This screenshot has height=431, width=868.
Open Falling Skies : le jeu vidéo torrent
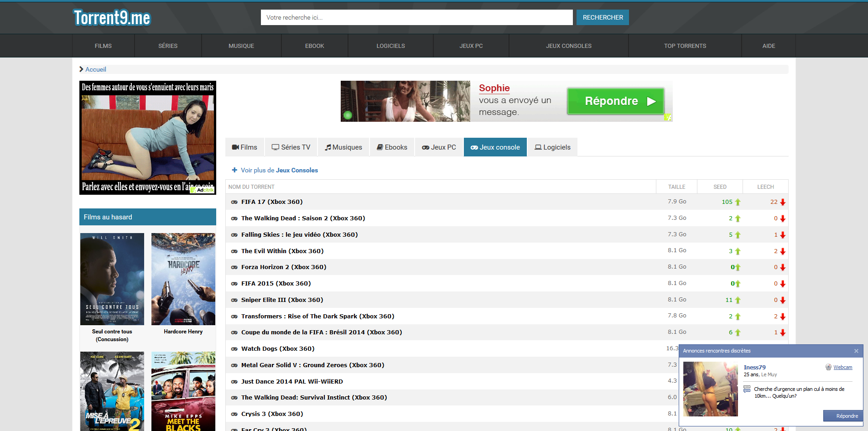point(299,235)
